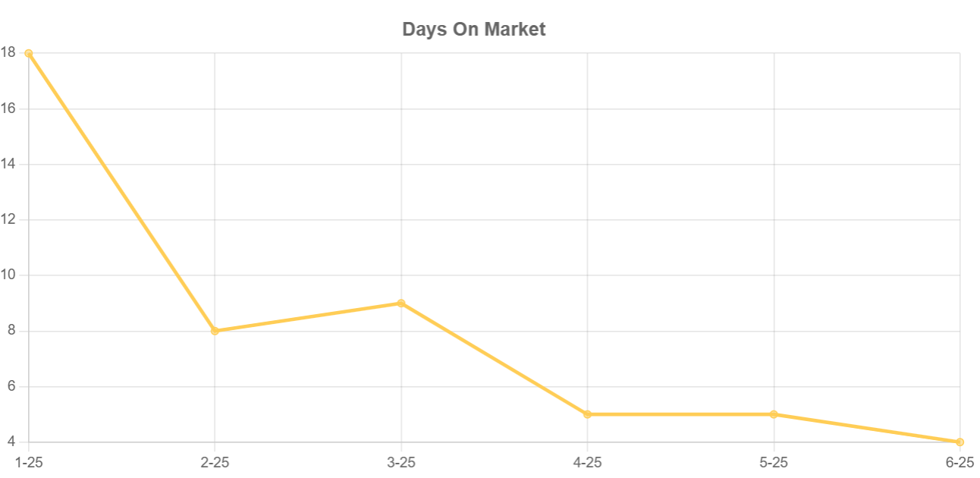
Task: Select the 16 y-axis tick label
Action: (x=8, y=108)
